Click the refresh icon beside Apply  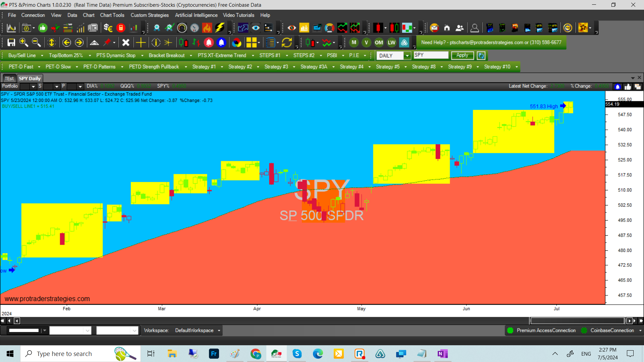pos(481,56)
